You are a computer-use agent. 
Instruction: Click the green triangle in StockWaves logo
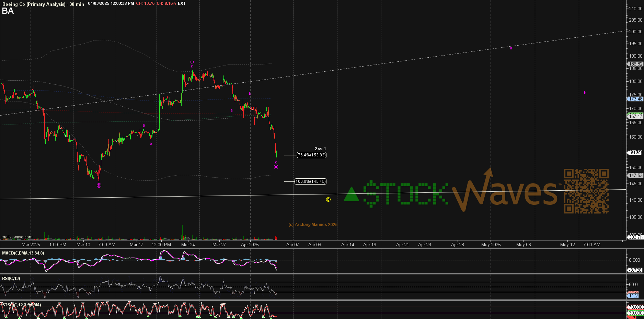click(351, 194)
